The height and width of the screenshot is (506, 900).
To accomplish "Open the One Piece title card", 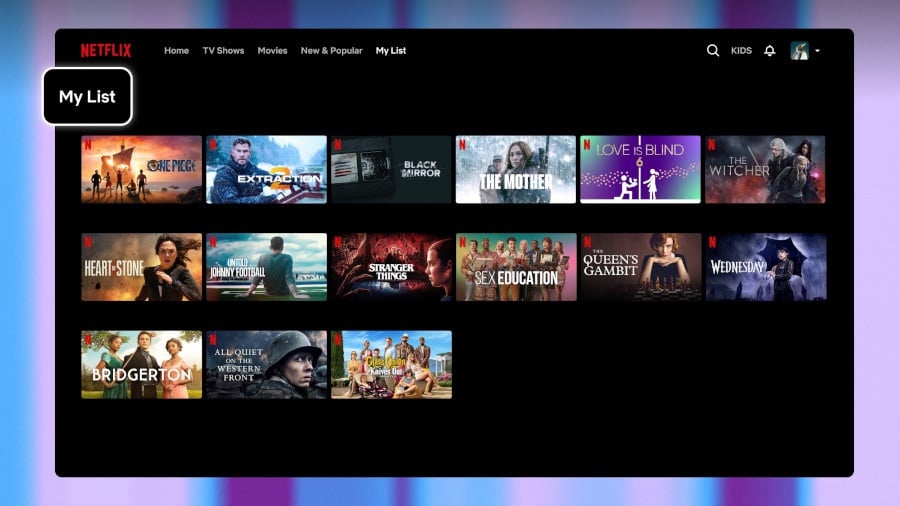I will (x=141, y=169).
